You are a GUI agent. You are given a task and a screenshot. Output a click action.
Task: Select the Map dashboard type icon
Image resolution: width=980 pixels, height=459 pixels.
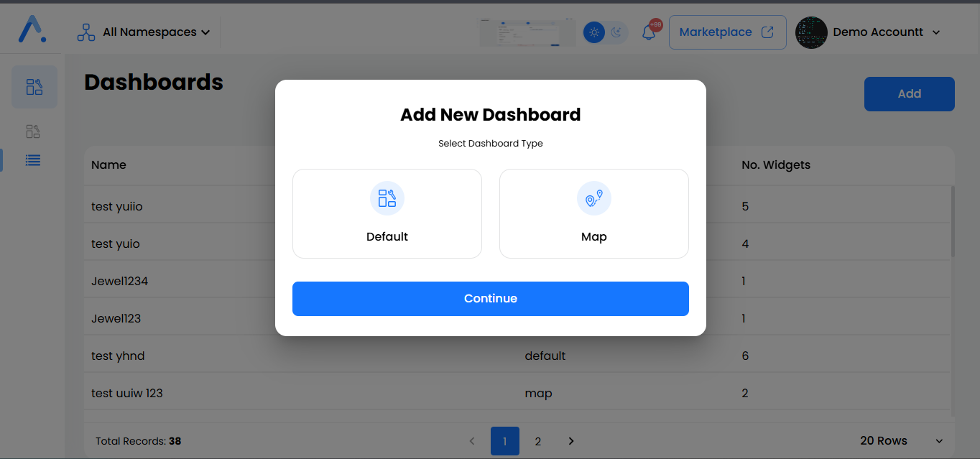(x=593, y=198)
